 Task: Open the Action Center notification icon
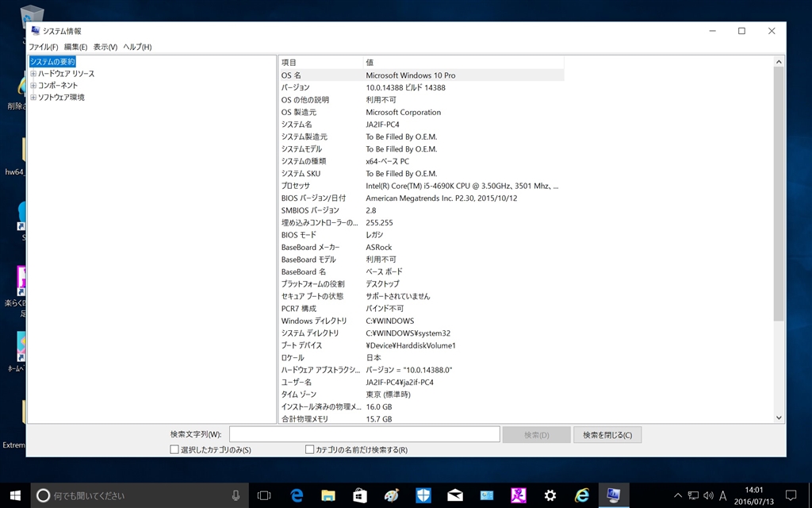pos(791,495)
